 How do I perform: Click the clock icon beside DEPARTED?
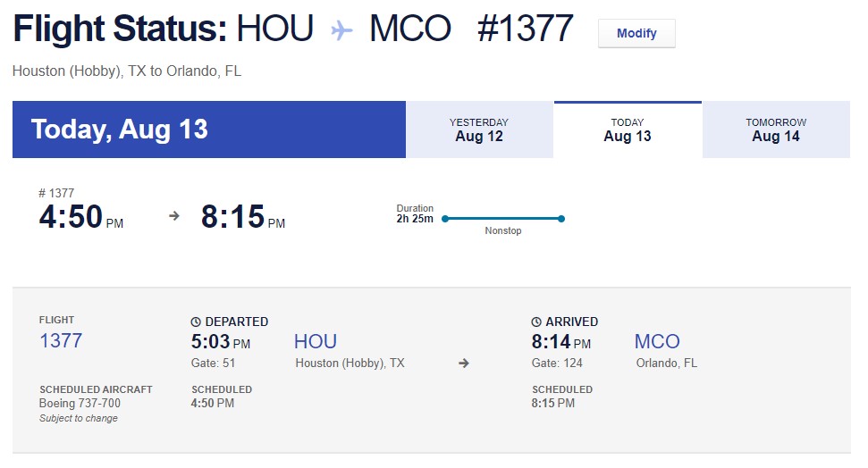(x=197, y=322)
